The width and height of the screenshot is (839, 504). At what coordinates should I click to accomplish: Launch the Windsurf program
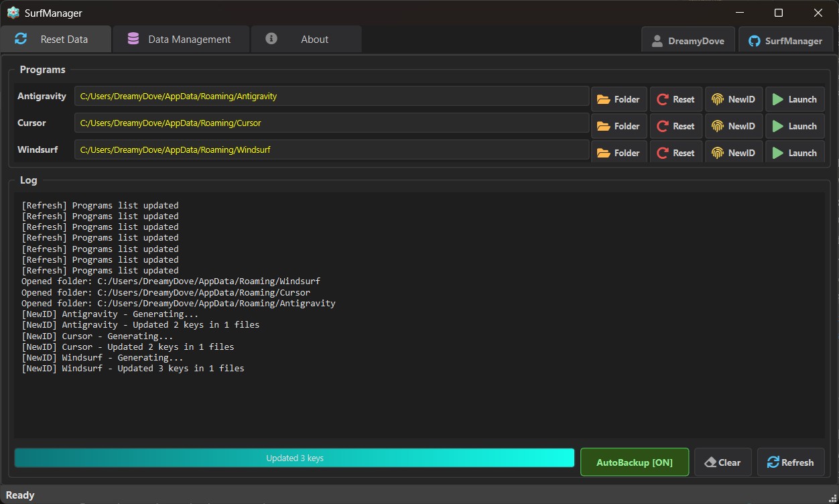point(795,152)
